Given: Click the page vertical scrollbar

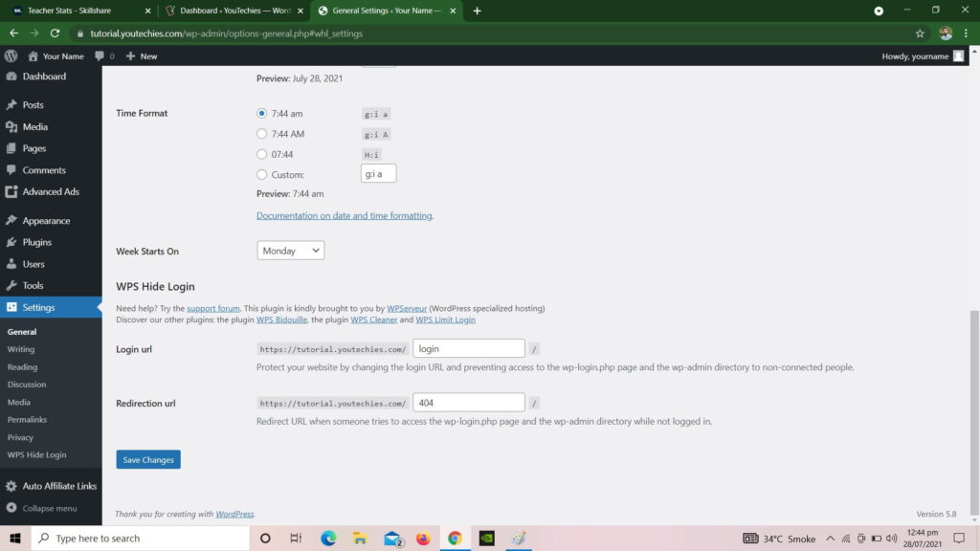Looking at the screenshot, I should point(974,413).
